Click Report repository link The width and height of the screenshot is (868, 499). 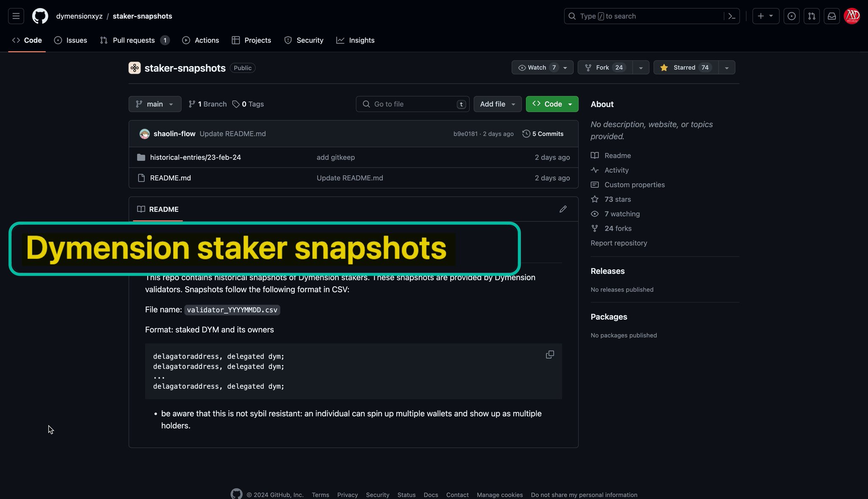click(x=619, y=243)
